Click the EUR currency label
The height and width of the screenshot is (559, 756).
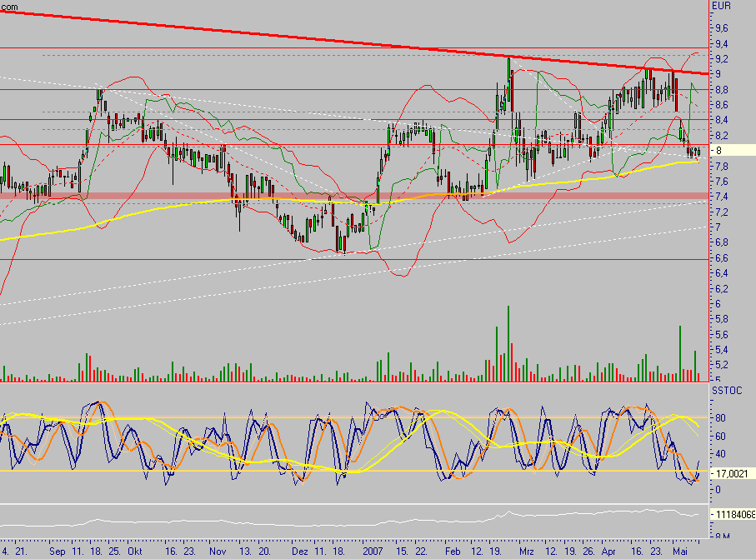(x=721, y=6)
